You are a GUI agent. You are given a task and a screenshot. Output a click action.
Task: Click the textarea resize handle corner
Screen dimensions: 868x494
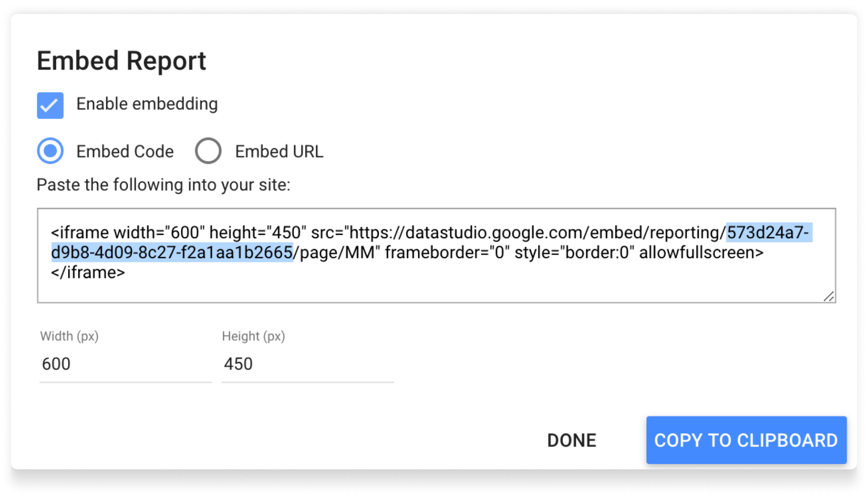tap(829, 296)
